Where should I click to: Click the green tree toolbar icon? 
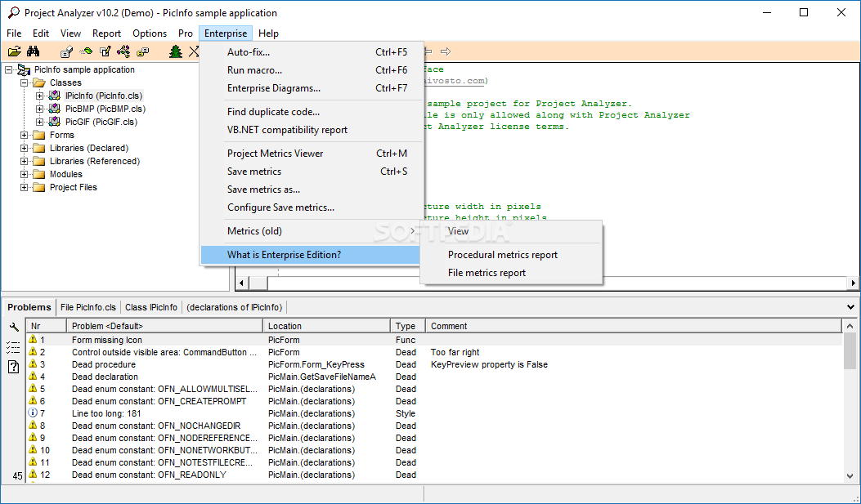[176, 51]
